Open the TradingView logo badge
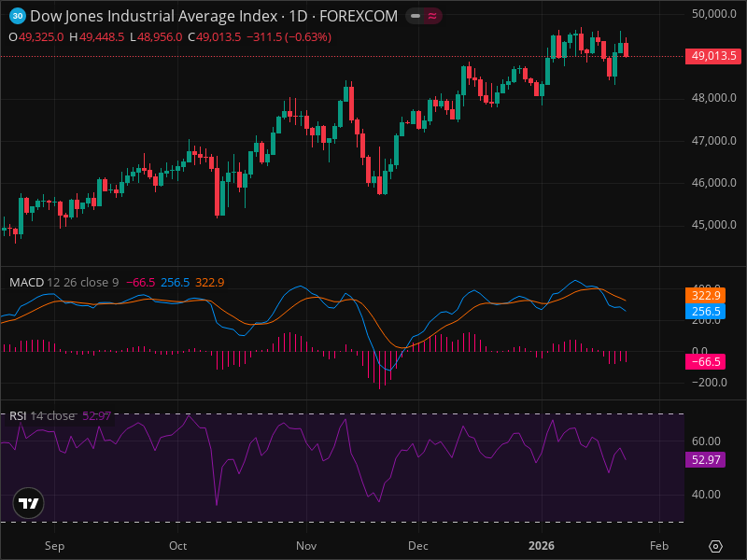 [29, 503]
